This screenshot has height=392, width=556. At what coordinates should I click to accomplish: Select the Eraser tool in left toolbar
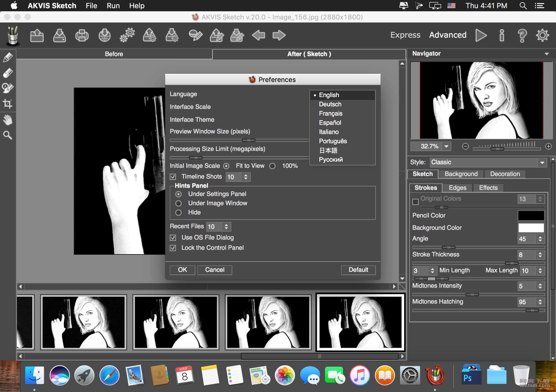coord(8,73)
